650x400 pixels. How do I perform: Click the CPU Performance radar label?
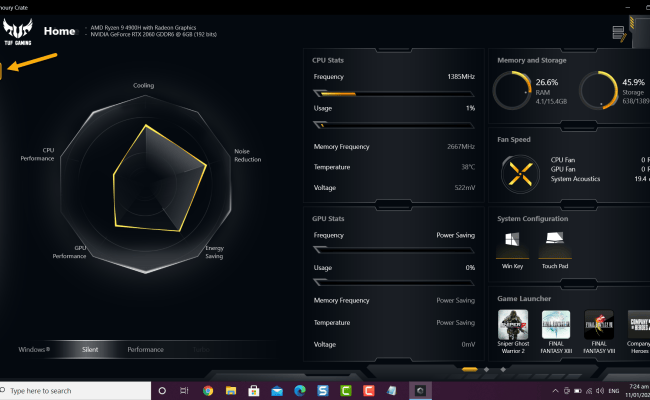[x=37, y=154]
